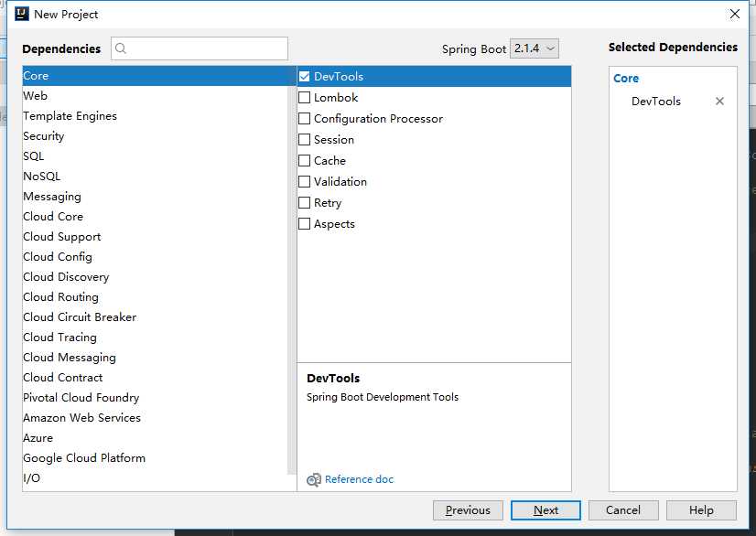Open the Cloud Routing category
Viewport: 756px width, 536px height.
pyautogui.click(x=155, y=297)
